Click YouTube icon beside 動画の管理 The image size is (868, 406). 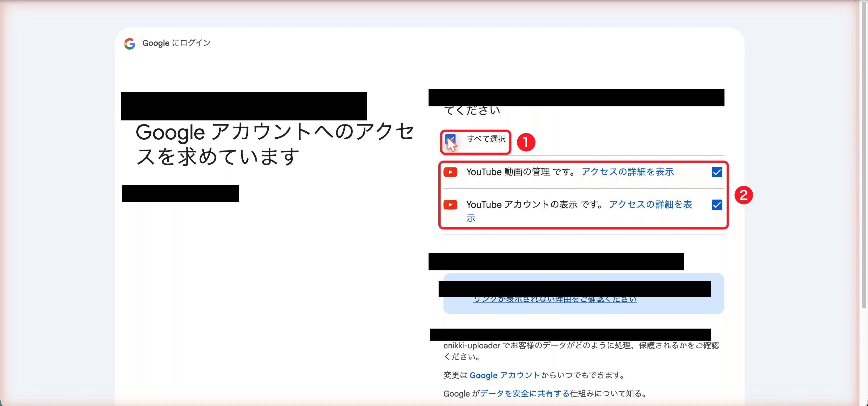pyautogui.click(x=450, y=172)
